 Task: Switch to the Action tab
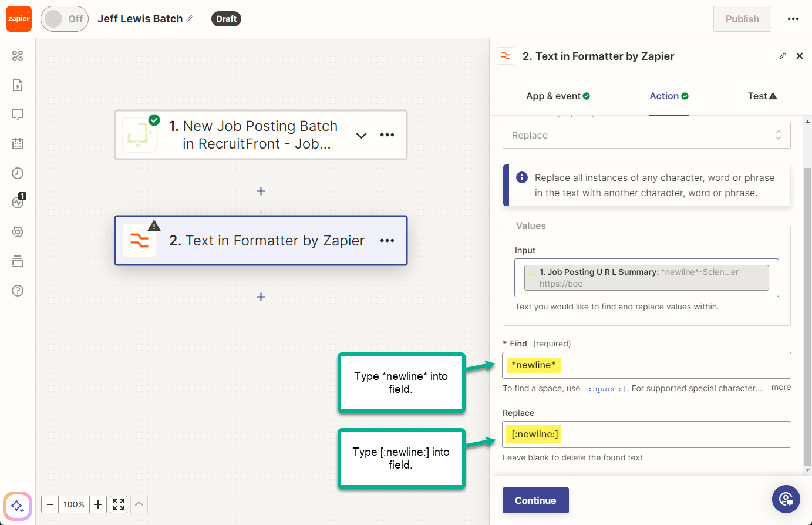(x=669, y=96)
